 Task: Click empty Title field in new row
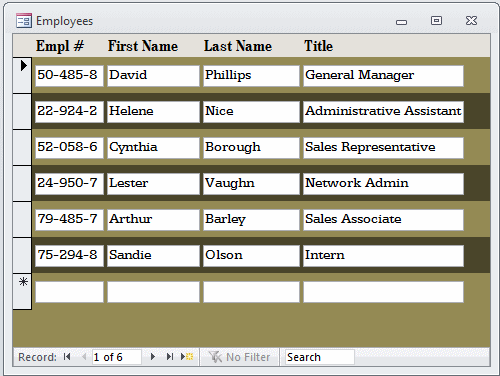point(383,292)
